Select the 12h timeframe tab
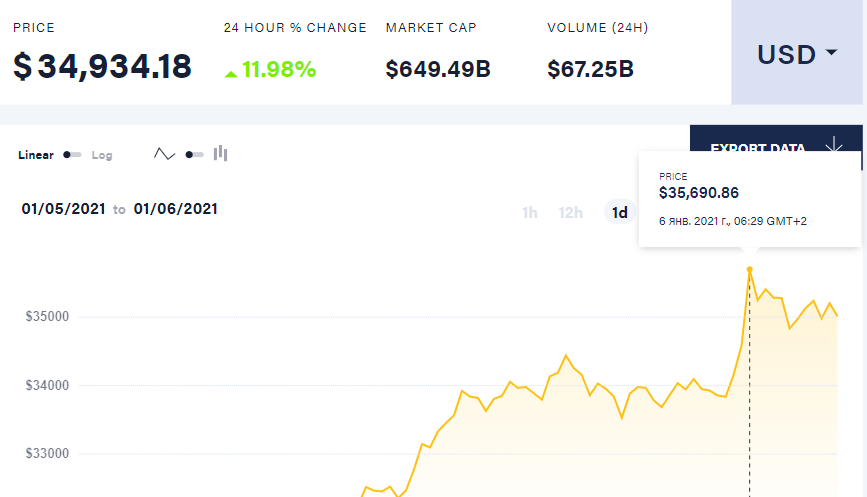The height and width of the screenshot is (497, 867). [571, 212]
